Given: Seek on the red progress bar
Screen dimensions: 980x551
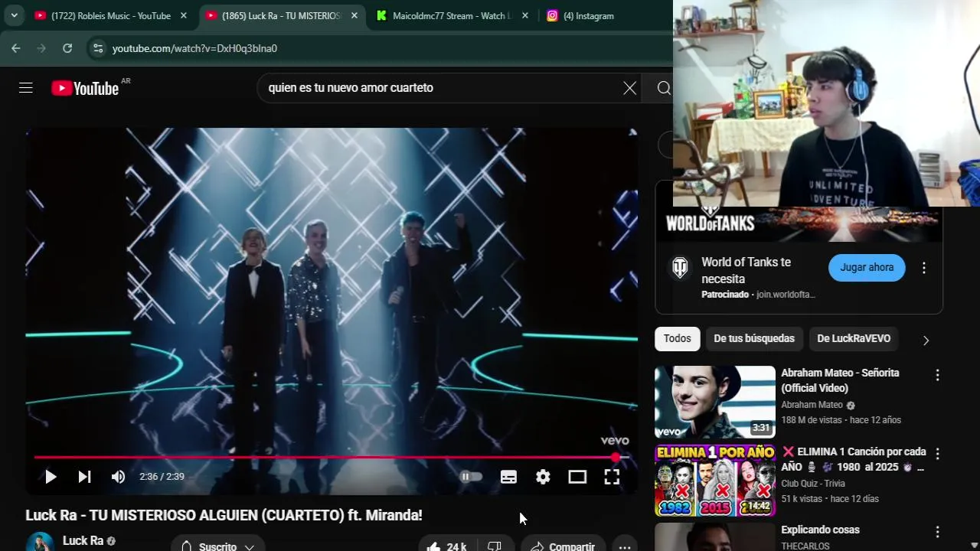Looking at the screenshot, I should pos(332,458).
